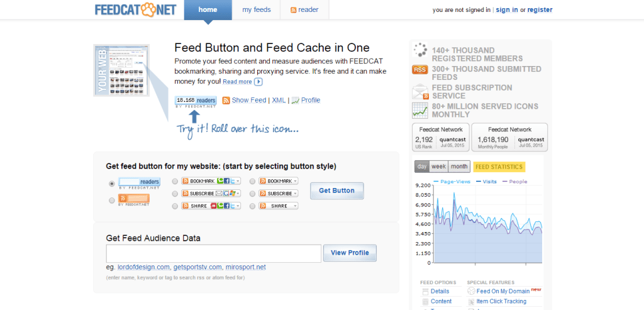The image size is (644, 310).
Task: Click the sign in link
Action: (x=507, y=10)
